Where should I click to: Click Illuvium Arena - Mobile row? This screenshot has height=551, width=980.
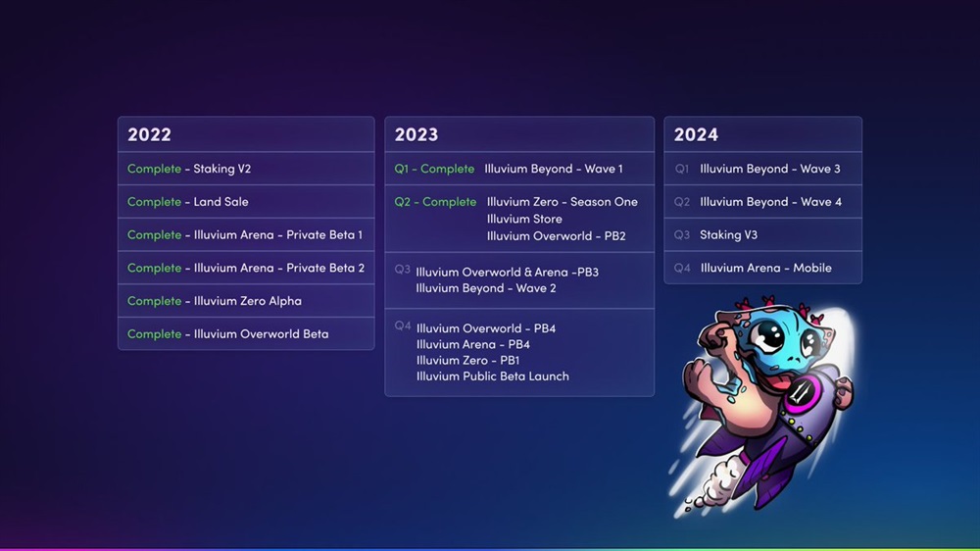[x=762, y=268]
